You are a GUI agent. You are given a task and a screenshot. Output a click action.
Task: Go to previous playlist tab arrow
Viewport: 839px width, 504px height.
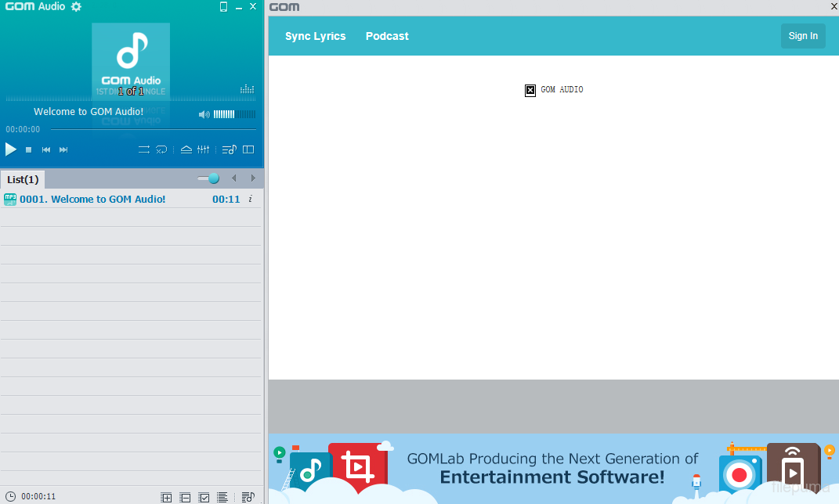coord(233,178)
